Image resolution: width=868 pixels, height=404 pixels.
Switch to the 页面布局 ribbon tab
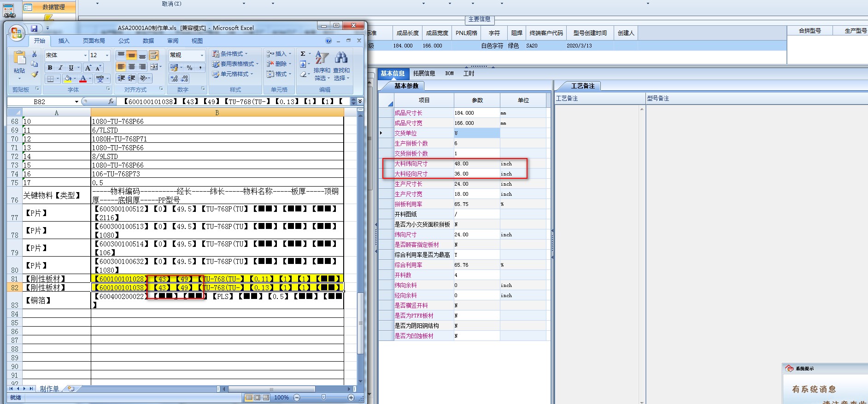tap(94, 41)
